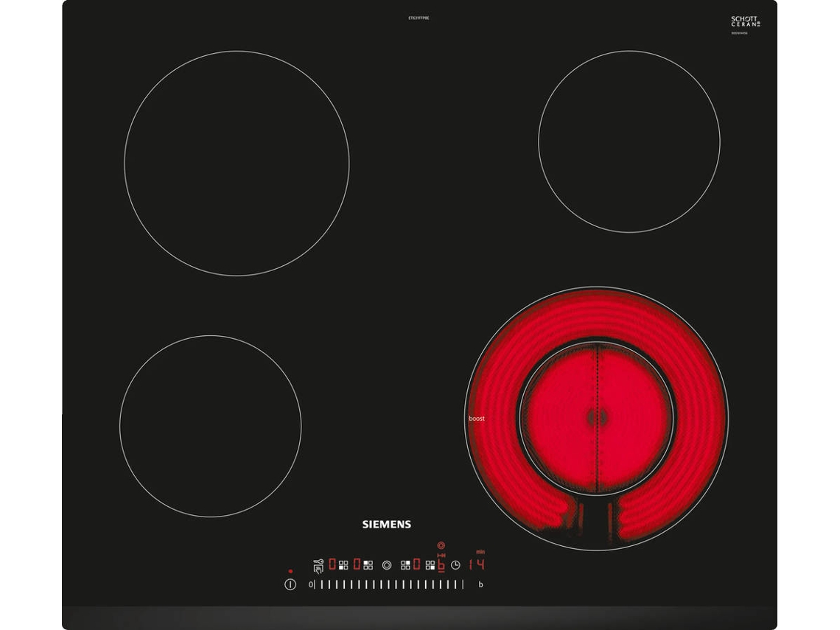Screen dimensions: 840x630
Task: Tap the childproof lock key-and-hand icon
Action: (318, 566)
